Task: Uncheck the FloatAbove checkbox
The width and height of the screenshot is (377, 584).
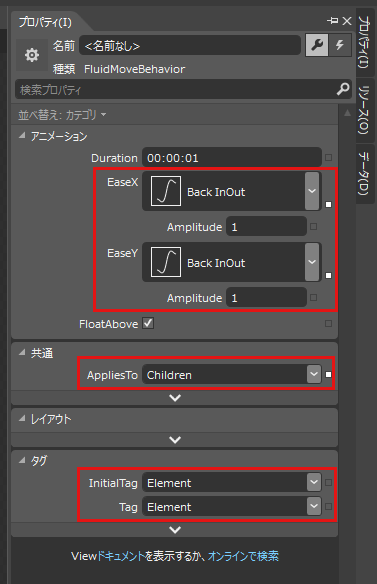Action: pos(148,323)
